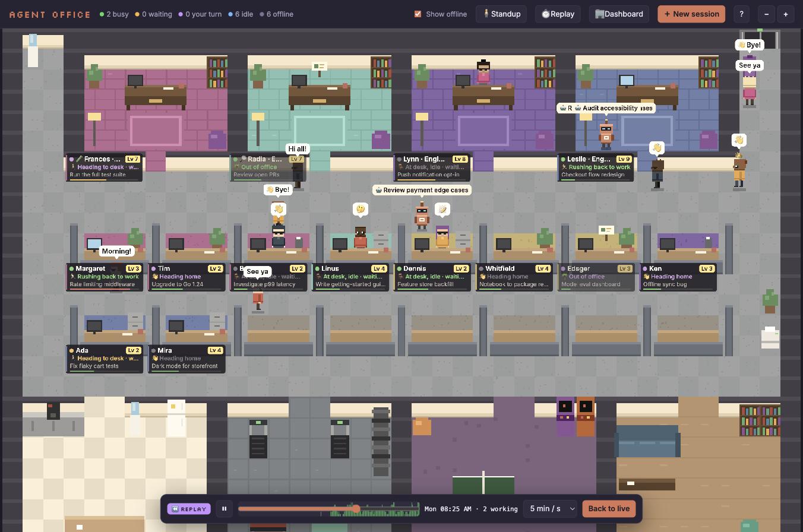Click the robot under 'Review payment edge cases'

pos(422,216)
